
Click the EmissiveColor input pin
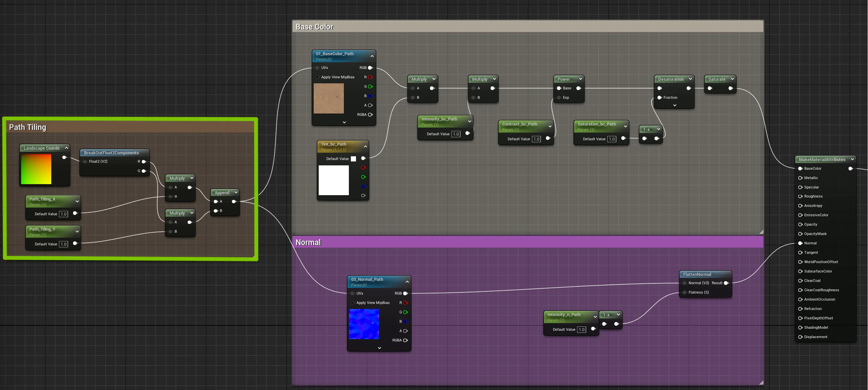[x=800, y=215]
